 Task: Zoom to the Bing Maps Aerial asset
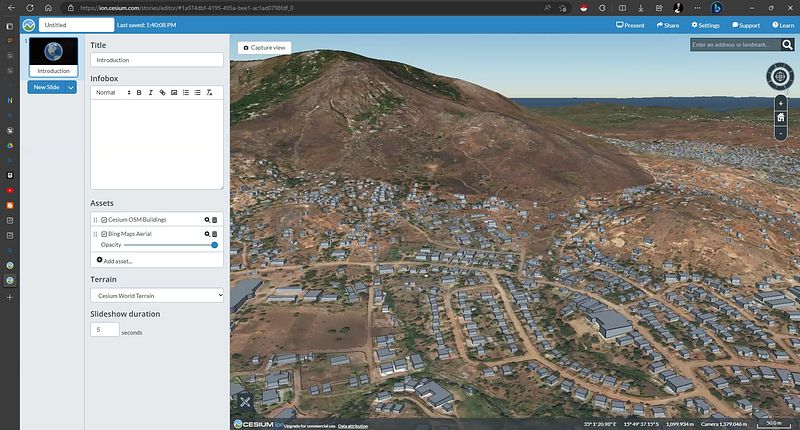pyautogui.click(x=207, y=233)
